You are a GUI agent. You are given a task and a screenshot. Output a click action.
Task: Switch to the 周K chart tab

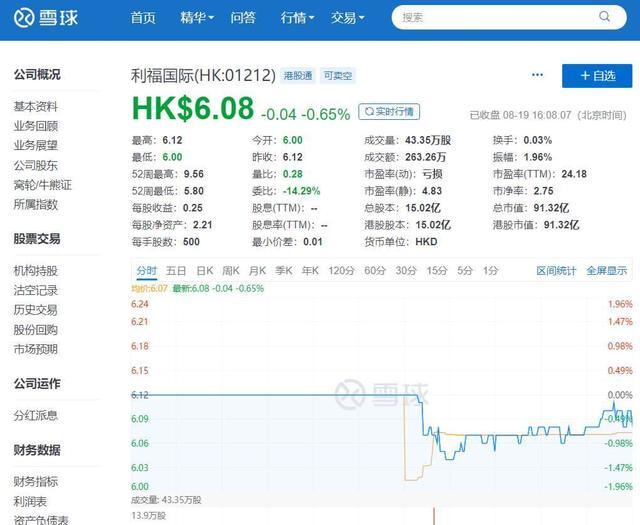pos(231,271)
